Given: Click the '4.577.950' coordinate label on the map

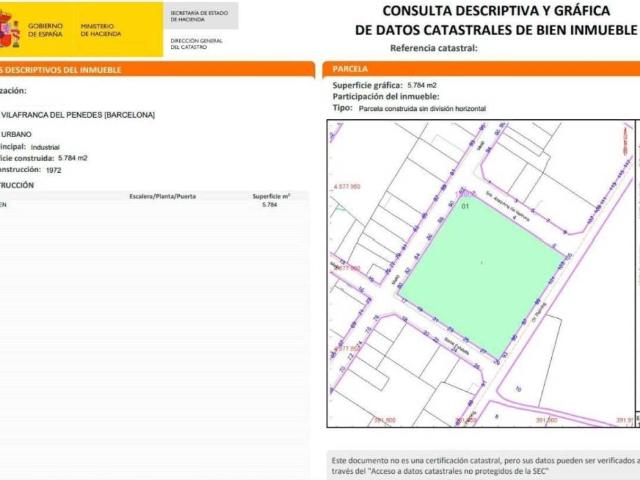Looking at the screenshot, I should pyautogui.click(x=347, y=187).
